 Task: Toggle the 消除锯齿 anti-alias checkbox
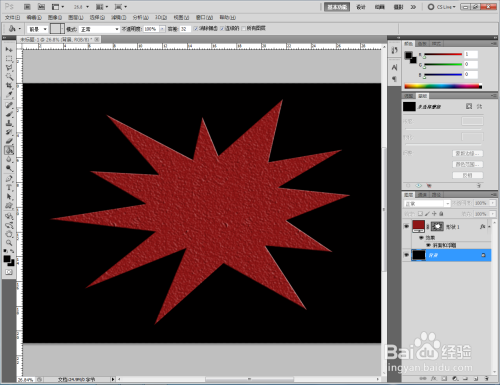196,29
